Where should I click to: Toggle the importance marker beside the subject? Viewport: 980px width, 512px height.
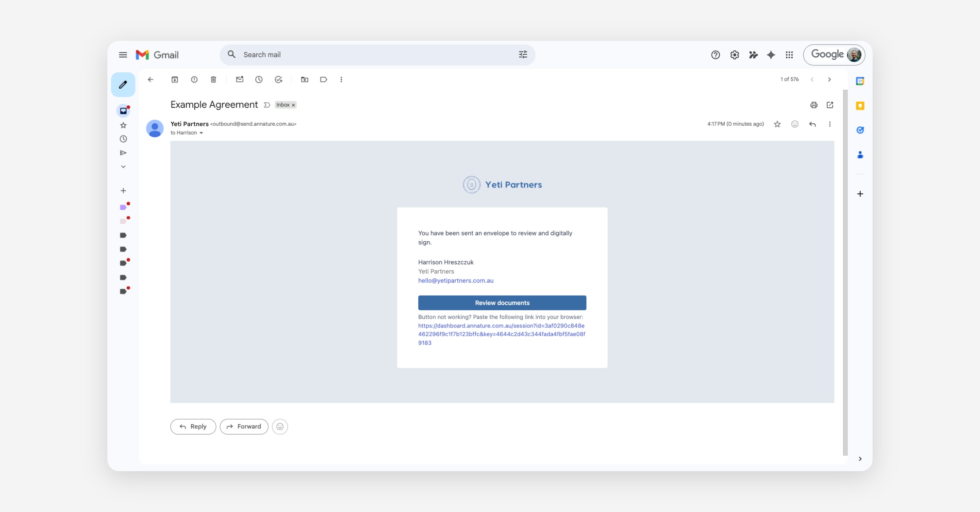click(x=267, y=105)
